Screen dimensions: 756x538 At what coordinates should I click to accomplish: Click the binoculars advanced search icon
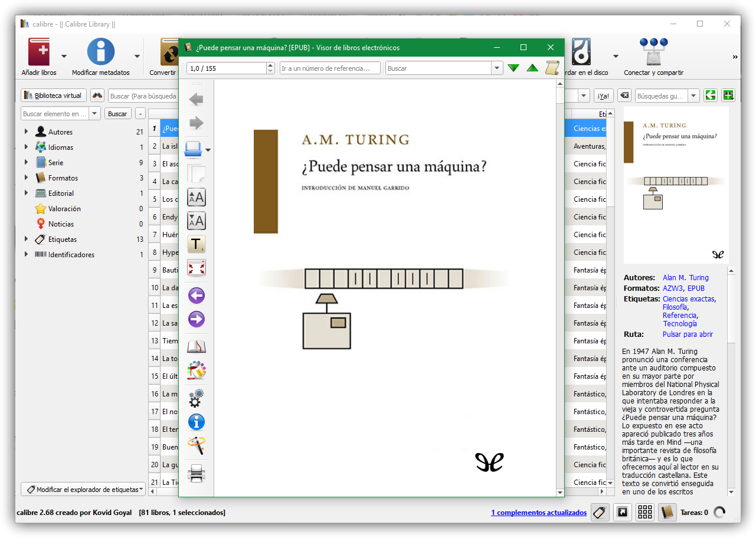[97, 96]
